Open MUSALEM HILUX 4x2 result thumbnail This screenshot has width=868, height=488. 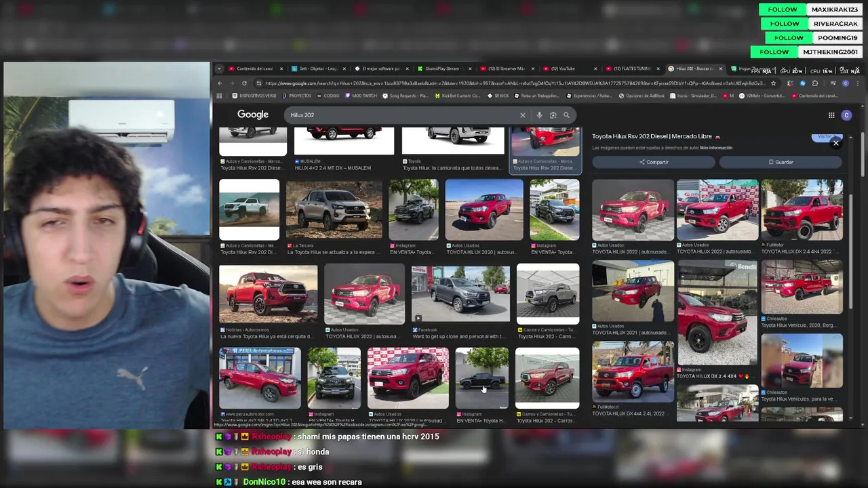344,142
